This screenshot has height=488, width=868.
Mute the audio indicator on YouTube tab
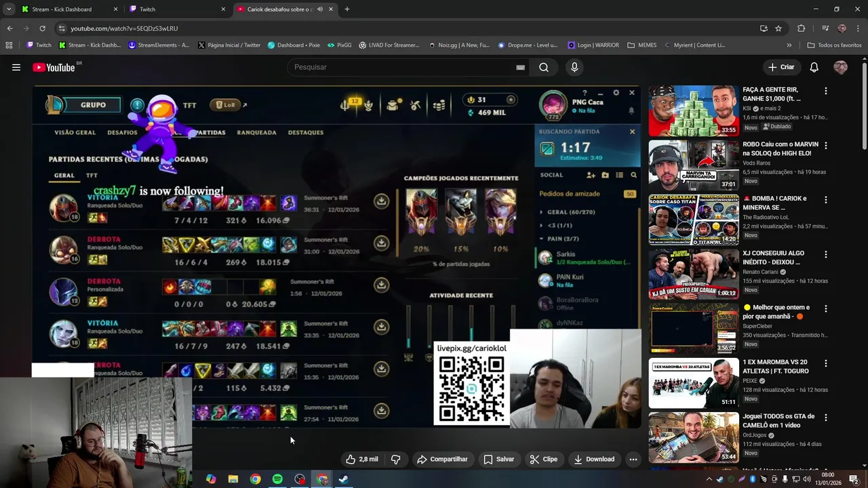click(321, 9)
